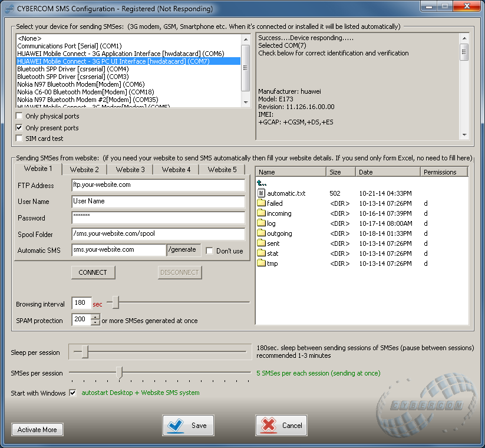Click the Sleep per session slider thumb

(x=85, y=352)
